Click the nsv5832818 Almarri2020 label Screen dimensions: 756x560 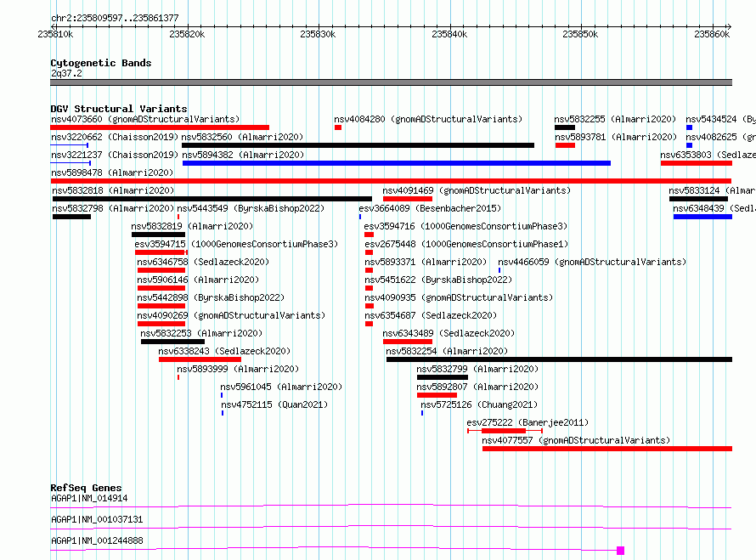point(113,190)
